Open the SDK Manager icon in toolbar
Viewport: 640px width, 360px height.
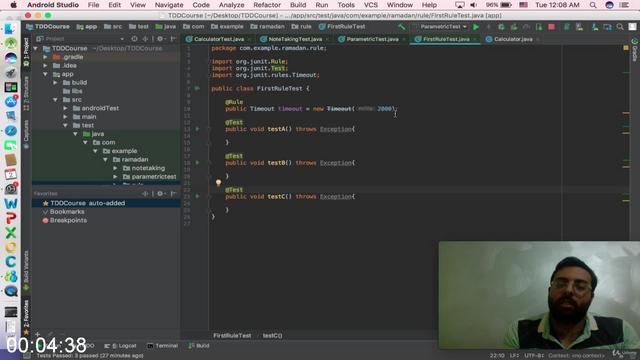click(595, 27)
